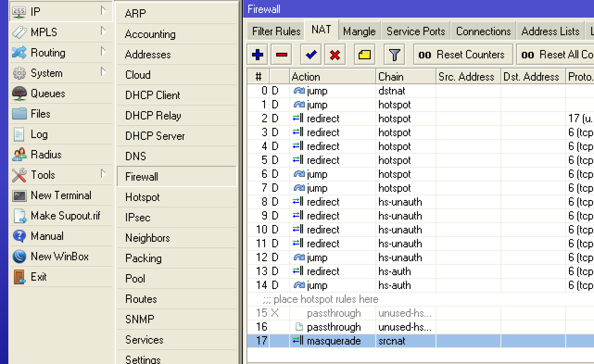Click the red X disable icon
The image size is (594, 364).
point(335,55)
